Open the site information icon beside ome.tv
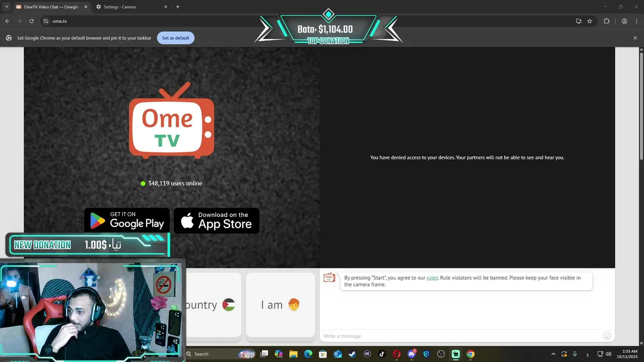Viewport: 644px width, 362px height. click(x=46, y=21)
